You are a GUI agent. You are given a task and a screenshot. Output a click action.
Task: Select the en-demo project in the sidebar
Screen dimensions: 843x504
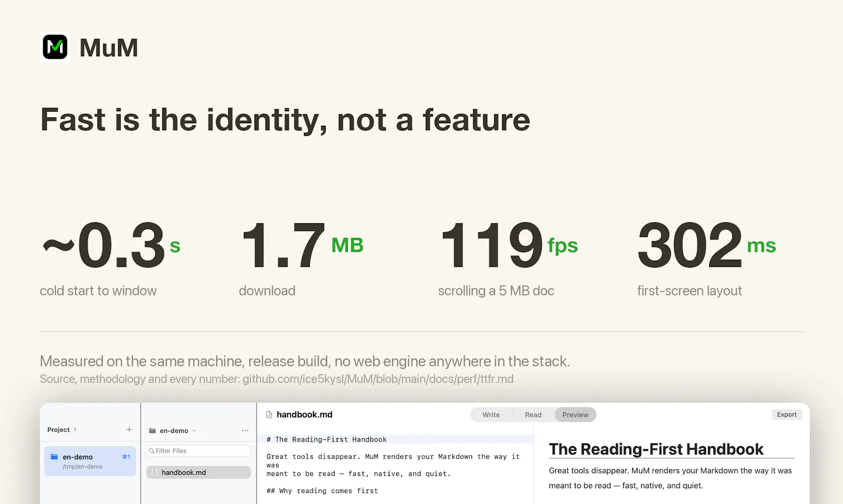pos(90,461)
